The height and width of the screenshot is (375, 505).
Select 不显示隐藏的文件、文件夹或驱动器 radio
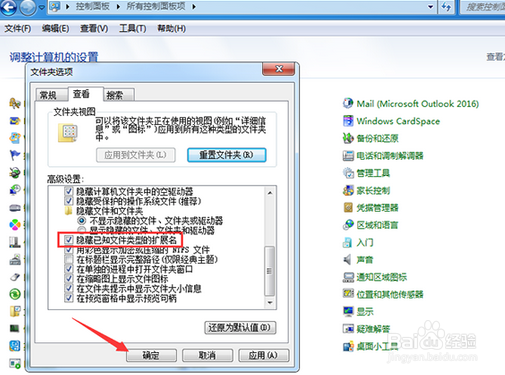coord(82,221)
